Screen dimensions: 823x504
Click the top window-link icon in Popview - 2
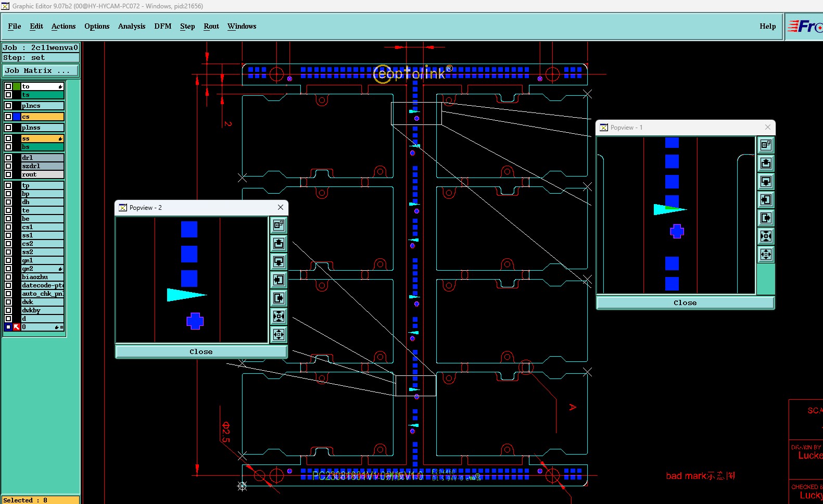pyautogui.click(x=279, y=225)
